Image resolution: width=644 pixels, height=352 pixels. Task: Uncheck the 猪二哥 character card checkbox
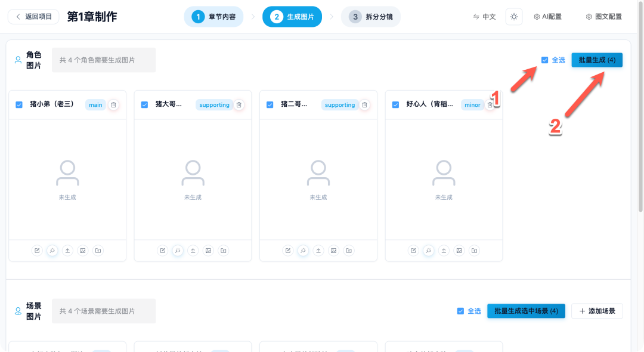(270, 104)
